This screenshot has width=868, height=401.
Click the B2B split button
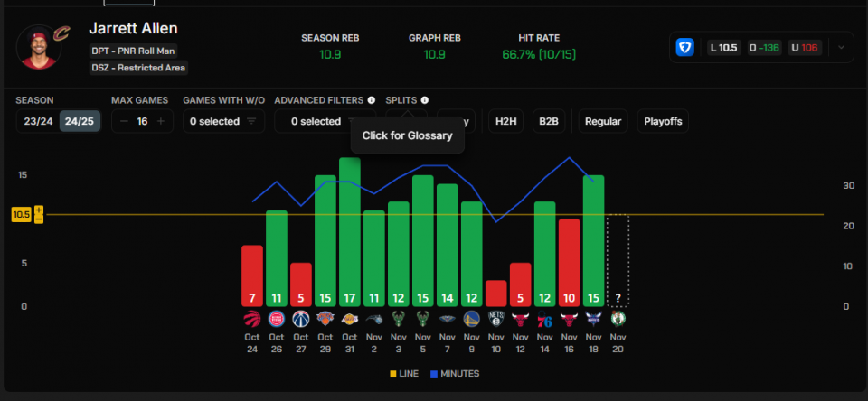click(x=548, y=121)
